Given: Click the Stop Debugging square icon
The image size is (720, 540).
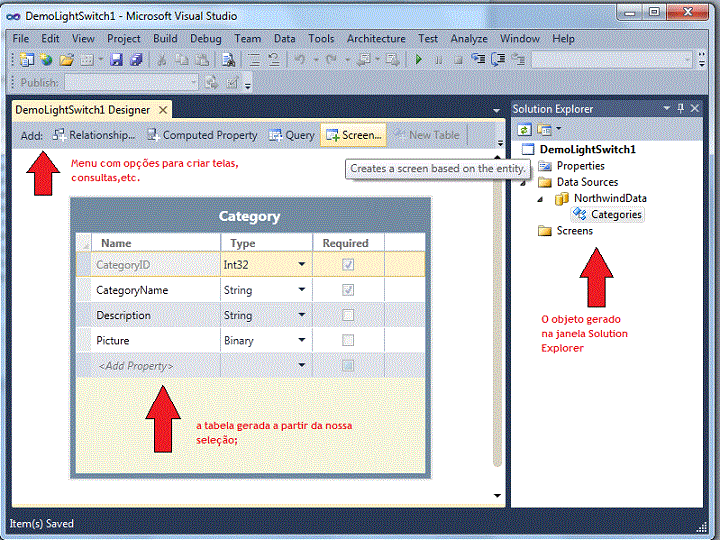Looking at the screenshot, I should point(458,60).
